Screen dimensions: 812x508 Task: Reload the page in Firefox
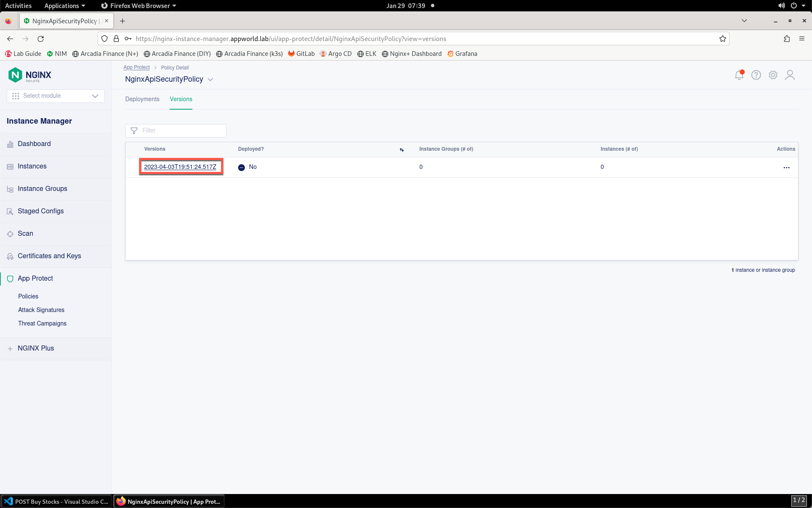point(41,39)
